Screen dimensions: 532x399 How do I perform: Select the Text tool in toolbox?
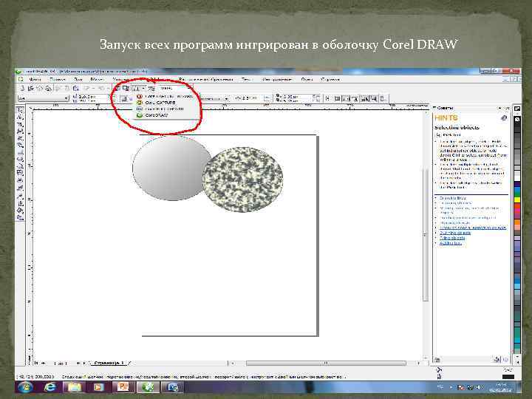pos(21,181)
